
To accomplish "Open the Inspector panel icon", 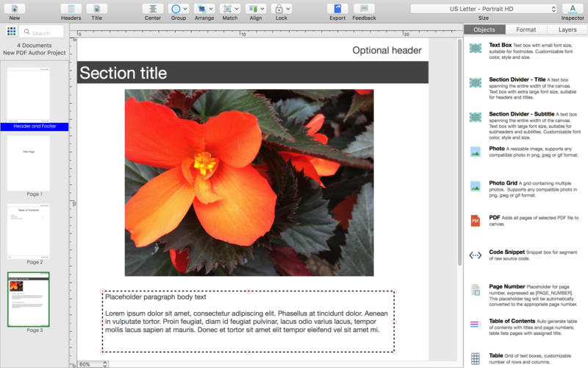I will pos(573,9).
